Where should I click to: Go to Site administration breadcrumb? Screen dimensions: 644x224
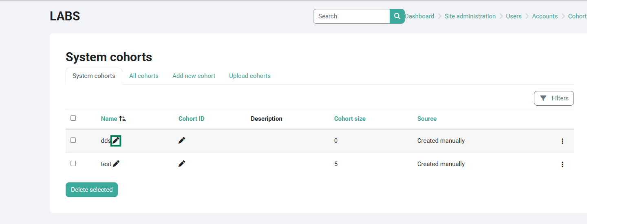470,16
